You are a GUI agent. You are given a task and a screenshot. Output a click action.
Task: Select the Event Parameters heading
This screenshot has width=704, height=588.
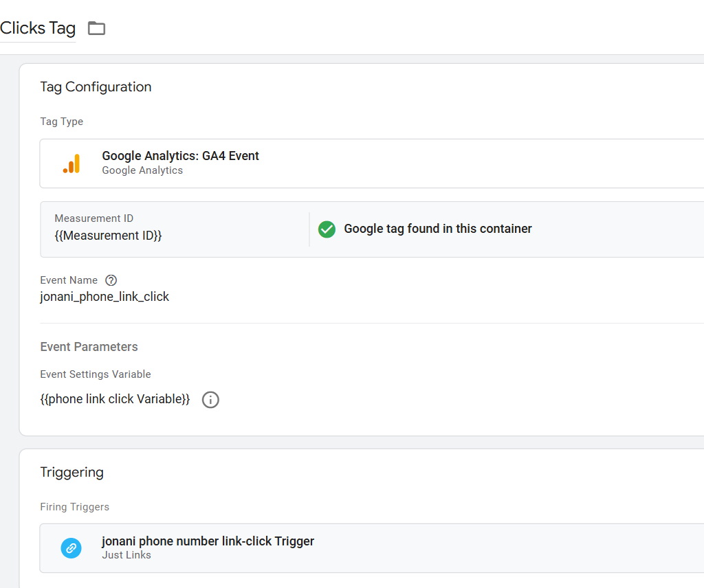point(89,346)
